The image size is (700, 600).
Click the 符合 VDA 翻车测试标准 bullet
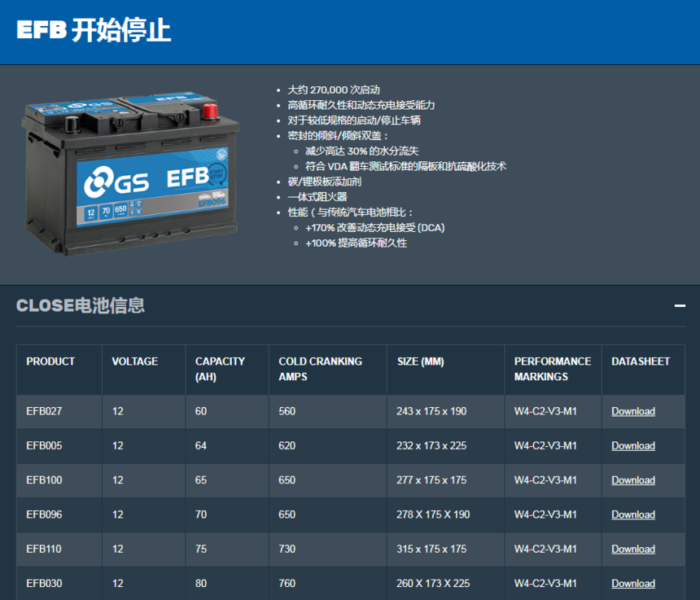406,166
